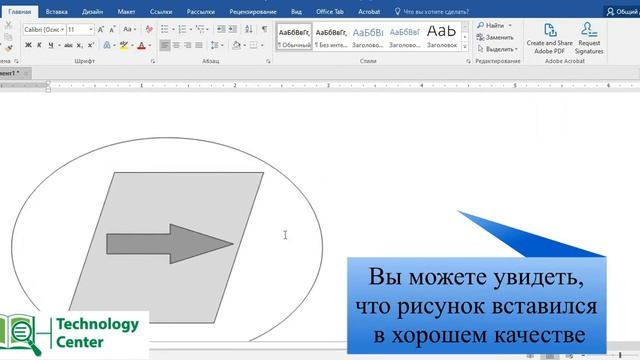This screenshot has height=360, width=640.
Task: Open the Рецензирование tab
Action: [253, 11]
